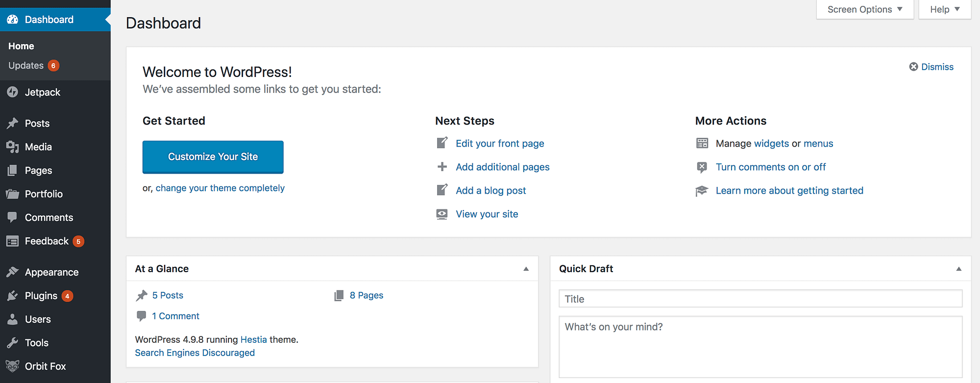
Task: Click the Posts pushpin icon
Action: tap(13, 123)
